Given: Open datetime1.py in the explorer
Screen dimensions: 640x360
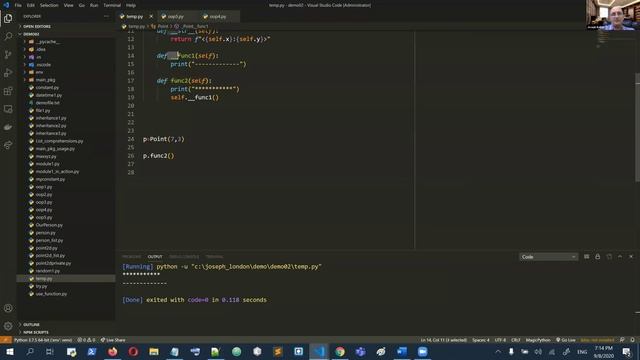Looking at the screenshot, I should tap(66, 95).
